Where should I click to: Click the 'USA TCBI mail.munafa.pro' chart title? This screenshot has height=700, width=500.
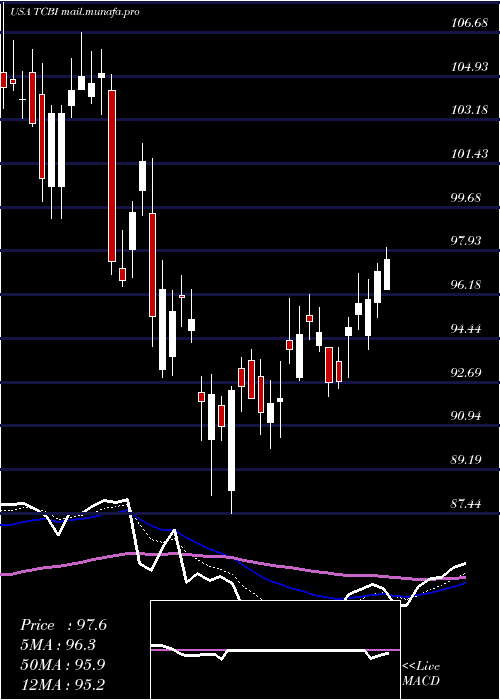click(75, 12)
